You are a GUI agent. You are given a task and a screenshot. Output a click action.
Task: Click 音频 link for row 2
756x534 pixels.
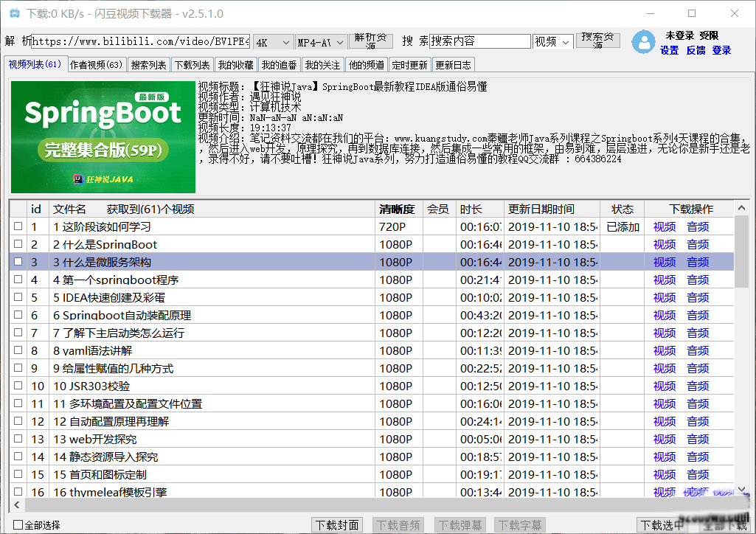coord(698,244)
